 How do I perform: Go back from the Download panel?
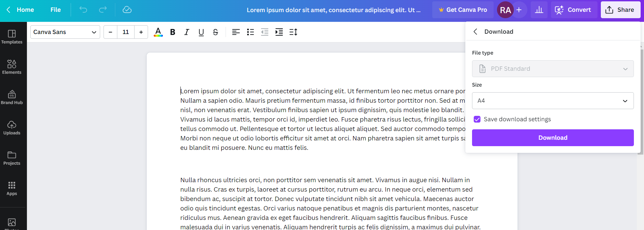pyautogui.click(x=475, y=32)
